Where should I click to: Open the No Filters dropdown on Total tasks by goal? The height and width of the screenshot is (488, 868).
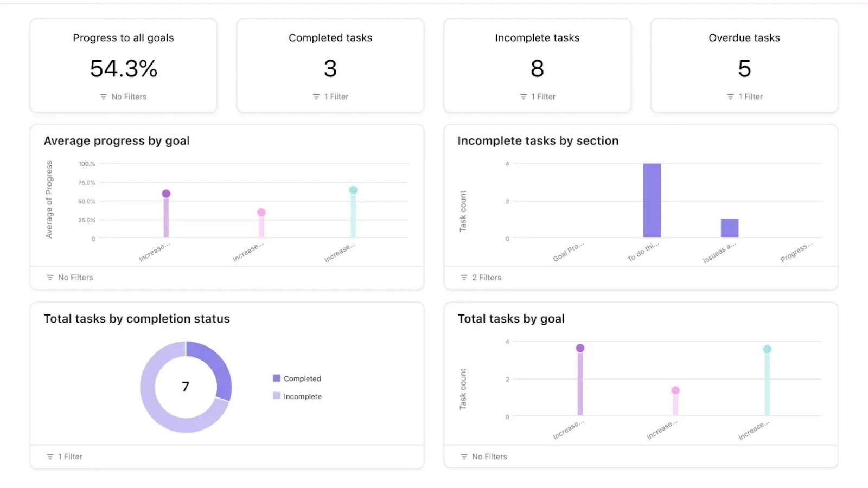[483, 456]
